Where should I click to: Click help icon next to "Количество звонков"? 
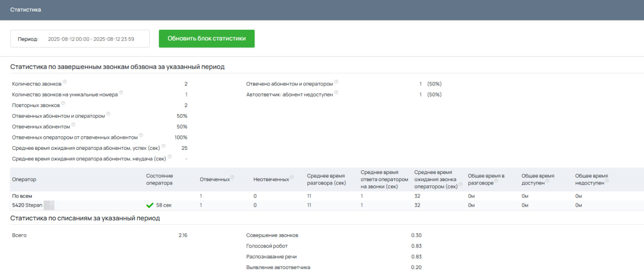[x=65, y=82]
